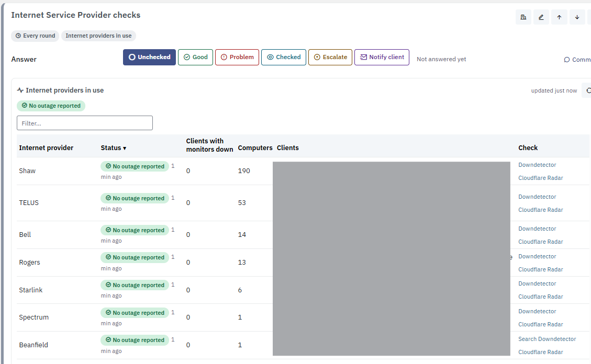Click the move down arrow icon

pos(577,17)
